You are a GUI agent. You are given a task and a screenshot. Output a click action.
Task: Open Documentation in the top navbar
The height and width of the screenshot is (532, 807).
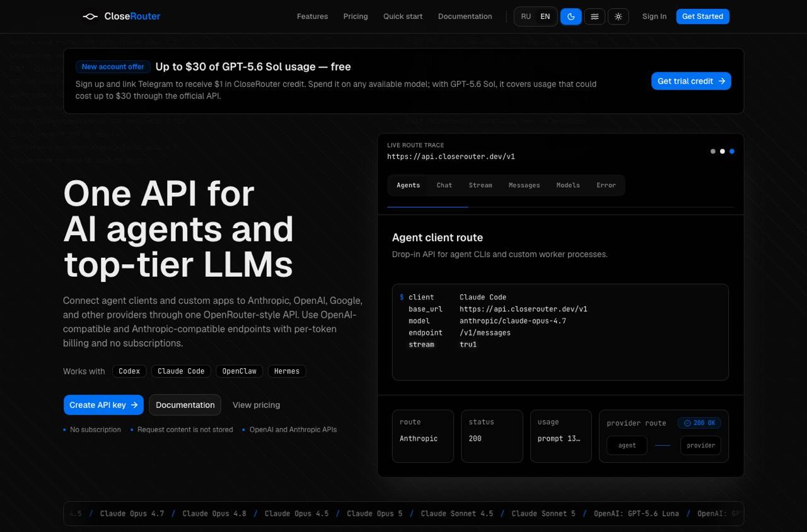465,16
